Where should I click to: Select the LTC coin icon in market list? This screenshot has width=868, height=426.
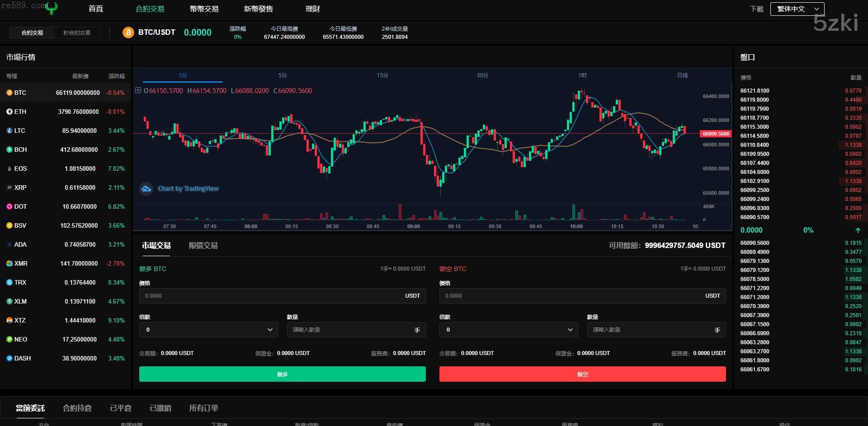9,131
